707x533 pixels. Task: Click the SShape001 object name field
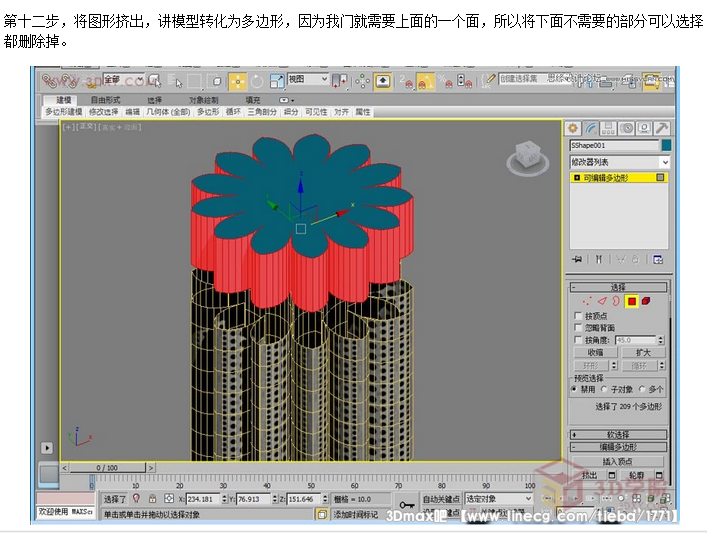[x=614, y=145]
